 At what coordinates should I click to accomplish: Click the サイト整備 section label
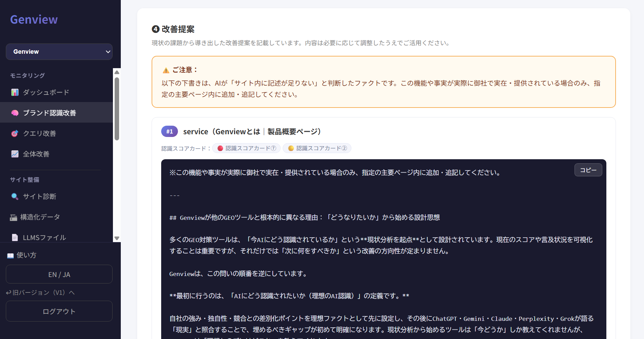point(25,180)
